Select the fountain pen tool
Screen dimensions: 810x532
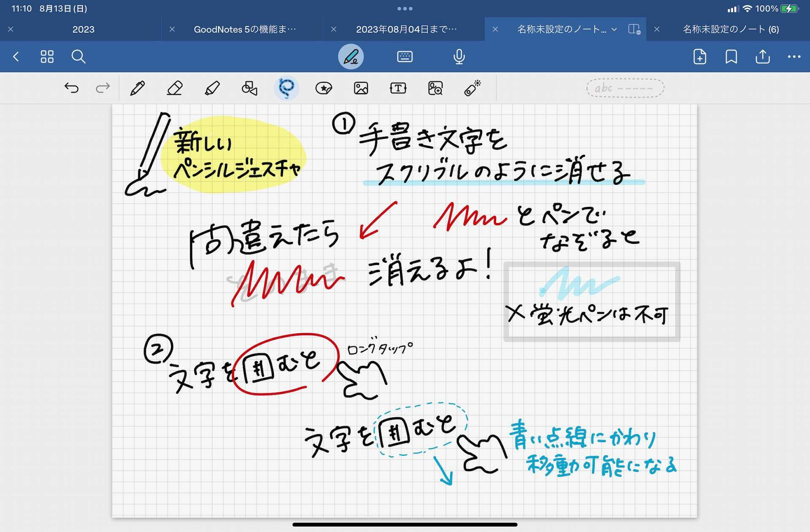click(x=138, y=88)
